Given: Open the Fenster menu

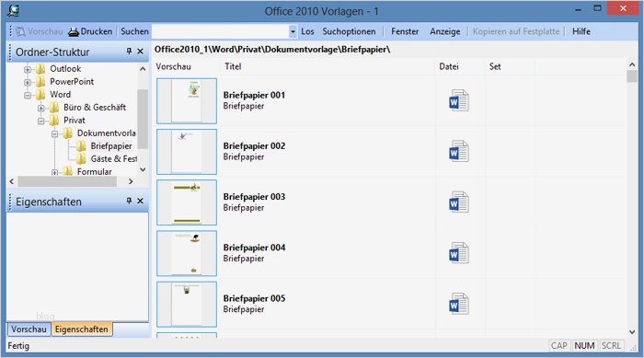Looking at the screenshot, I should click(x=405, y=31).
